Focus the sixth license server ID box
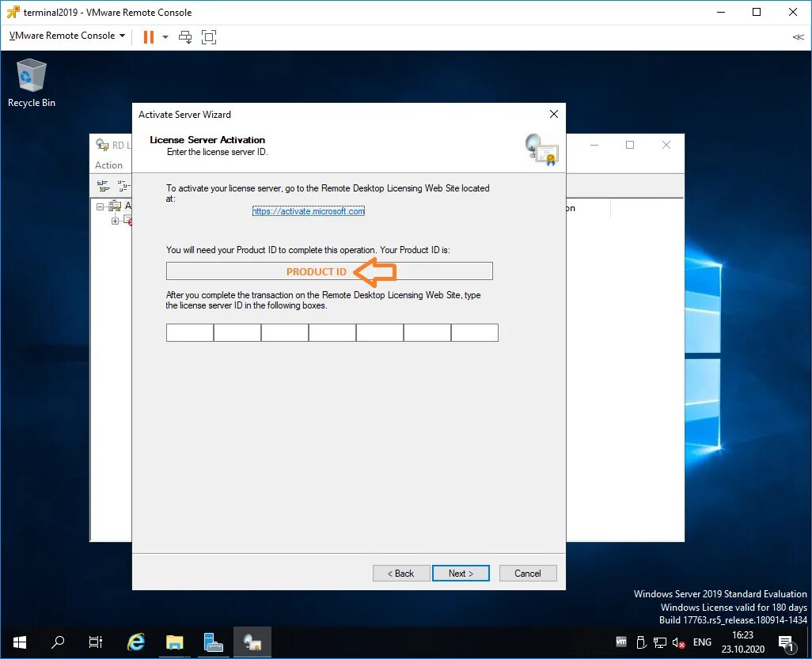Viewport: 812px width, 659px height. pyautogui.click(x=427, y=332)
